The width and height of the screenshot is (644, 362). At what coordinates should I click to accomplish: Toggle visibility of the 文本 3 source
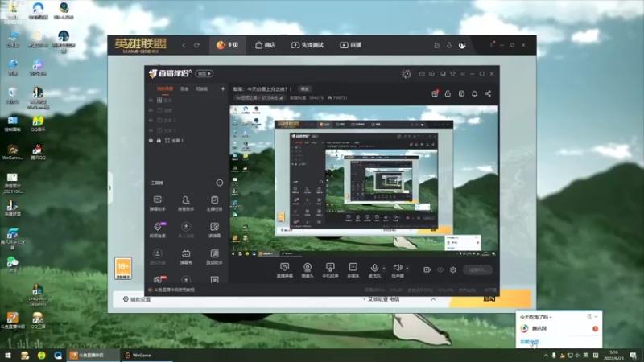[x=151, y=120]
